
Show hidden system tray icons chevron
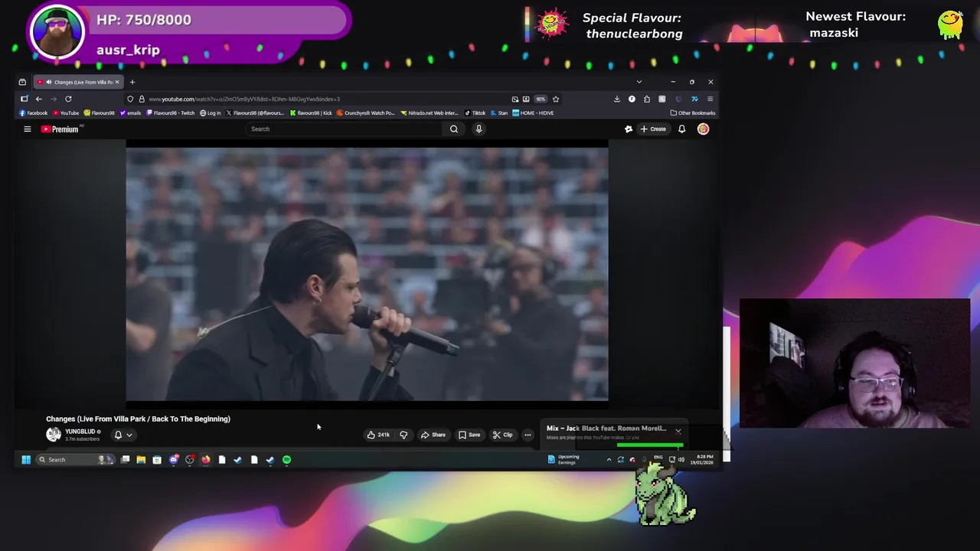pos(609,460)
